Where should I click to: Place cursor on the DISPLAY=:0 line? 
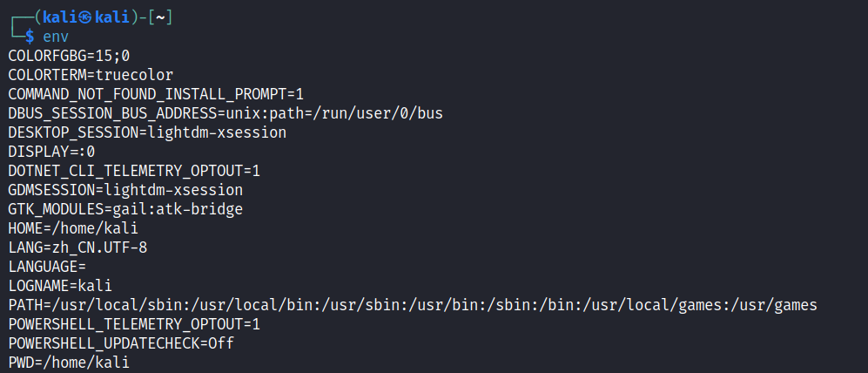[51, 152]
